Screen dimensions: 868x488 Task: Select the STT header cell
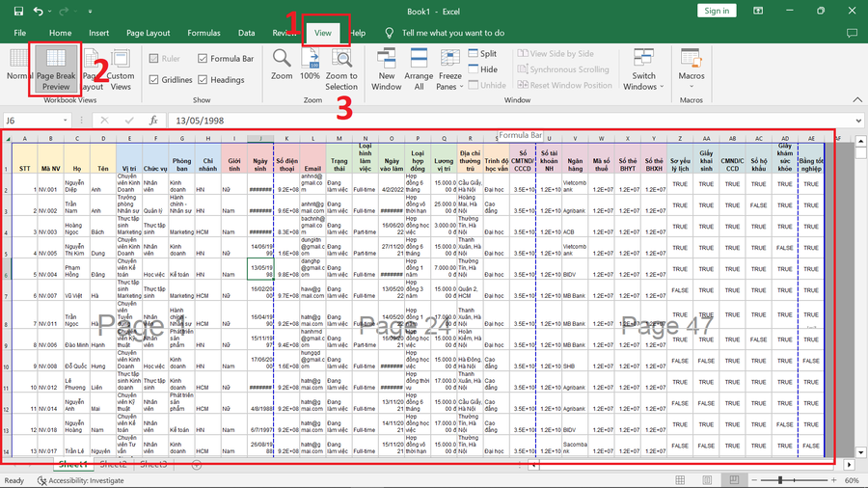(24, 159)
